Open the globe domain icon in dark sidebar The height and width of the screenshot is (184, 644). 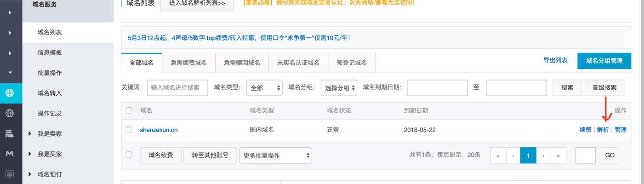coord(10,93)
